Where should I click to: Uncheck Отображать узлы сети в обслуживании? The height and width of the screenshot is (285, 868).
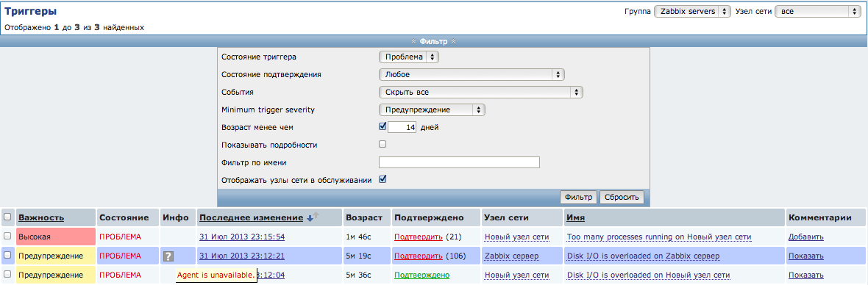[x=382, y=179]
